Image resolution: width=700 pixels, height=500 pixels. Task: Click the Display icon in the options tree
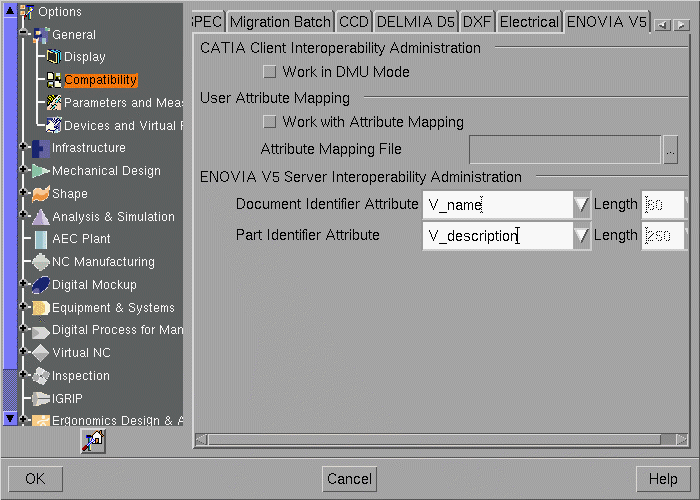(x=54, y=57)
